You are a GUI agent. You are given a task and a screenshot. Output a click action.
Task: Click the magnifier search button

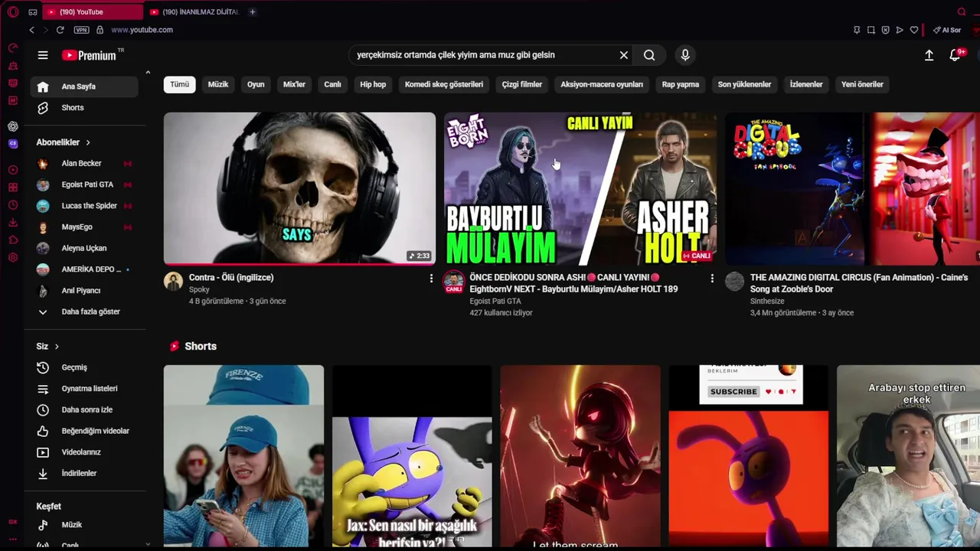coord(649,55)
